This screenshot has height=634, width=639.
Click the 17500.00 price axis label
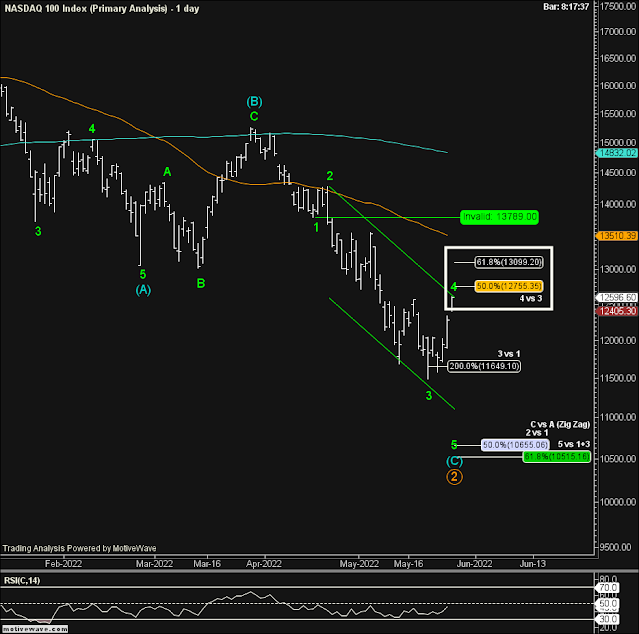point(618,6)
